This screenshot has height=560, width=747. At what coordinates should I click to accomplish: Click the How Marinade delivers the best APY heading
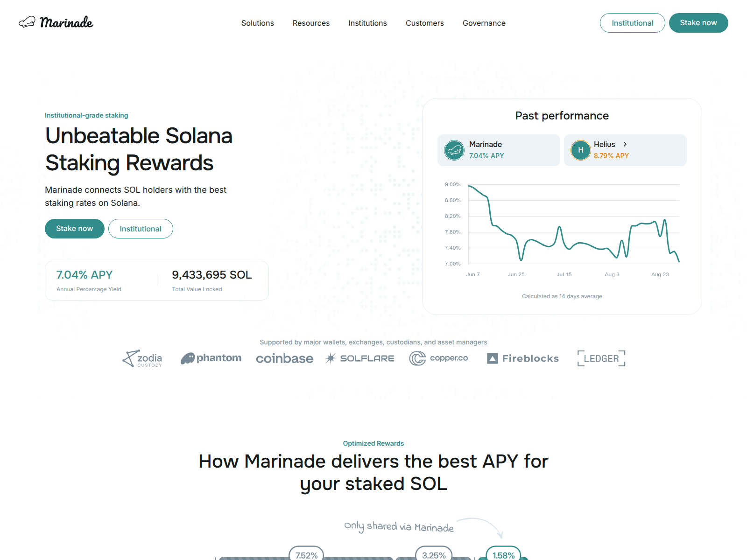(x=373, y=472)
